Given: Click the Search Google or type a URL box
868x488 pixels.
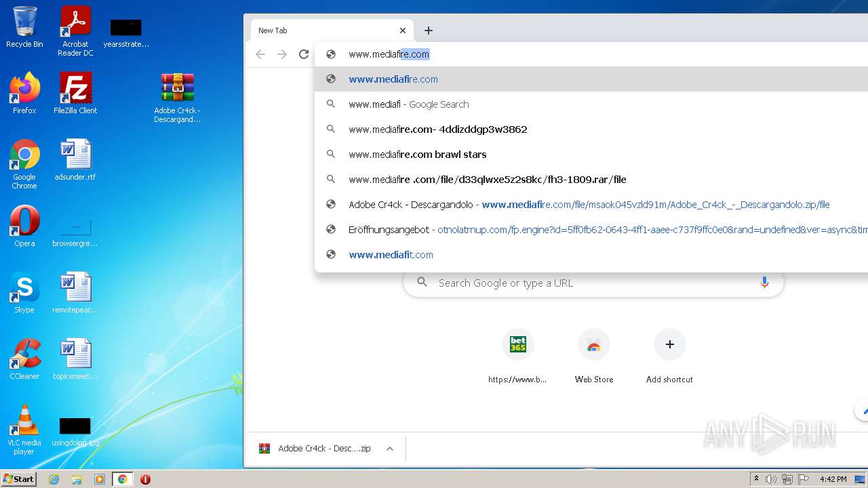Looking at the screenshot, I should pos(593,283).
